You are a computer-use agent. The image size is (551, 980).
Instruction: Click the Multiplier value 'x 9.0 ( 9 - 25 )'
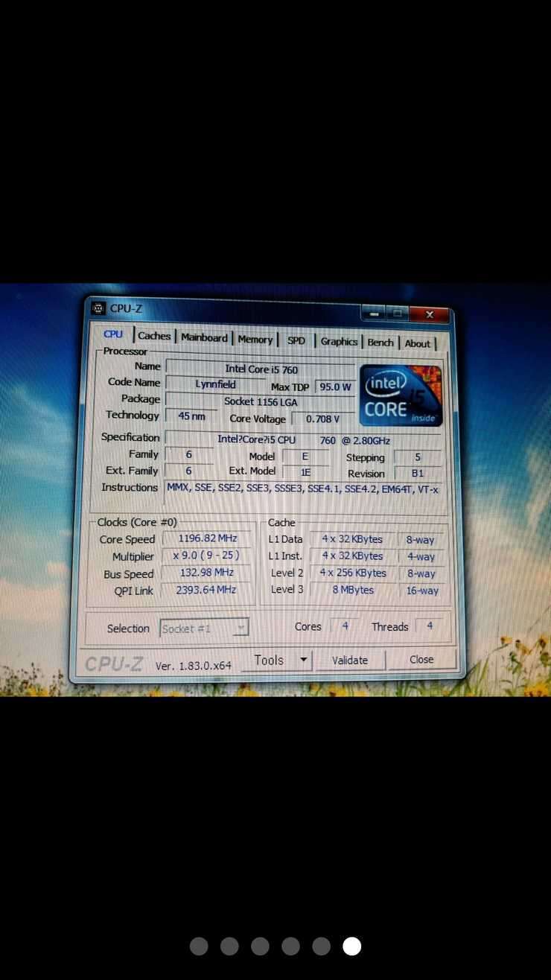click(206, 556)
